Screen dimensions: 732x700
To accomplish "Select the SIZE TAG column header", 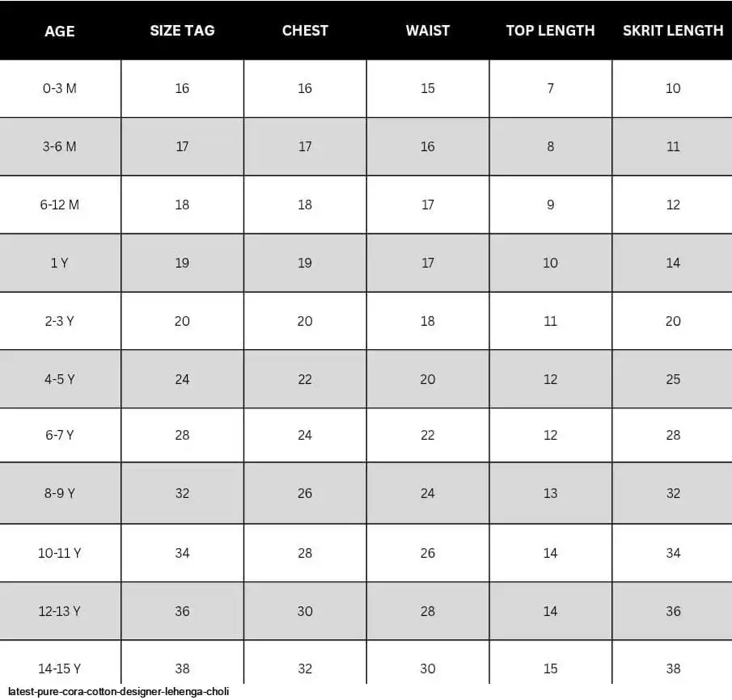I will click(x=182, y=31).
